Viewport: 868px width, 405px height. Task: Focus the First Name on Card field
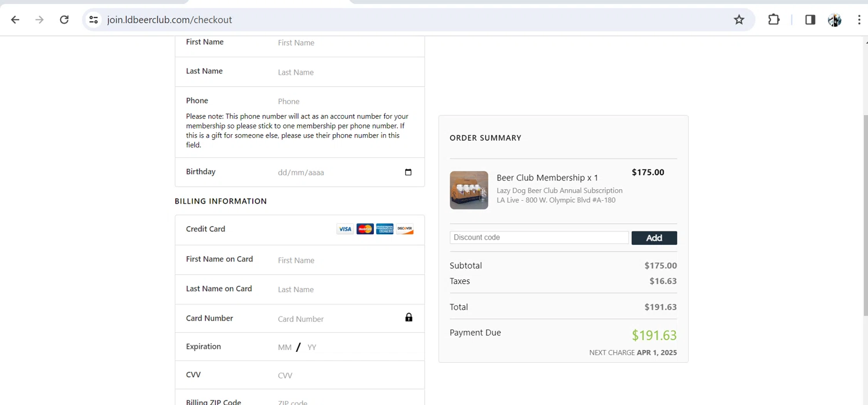pos(345,260)
